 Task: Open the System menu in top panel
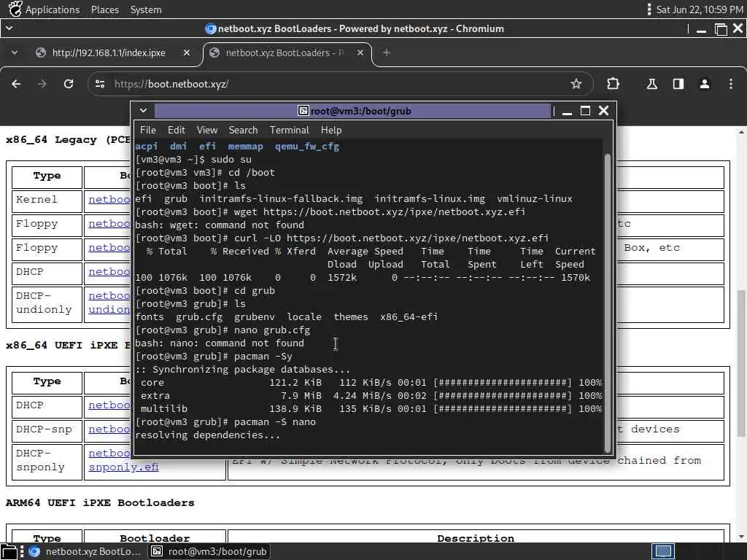146,9
